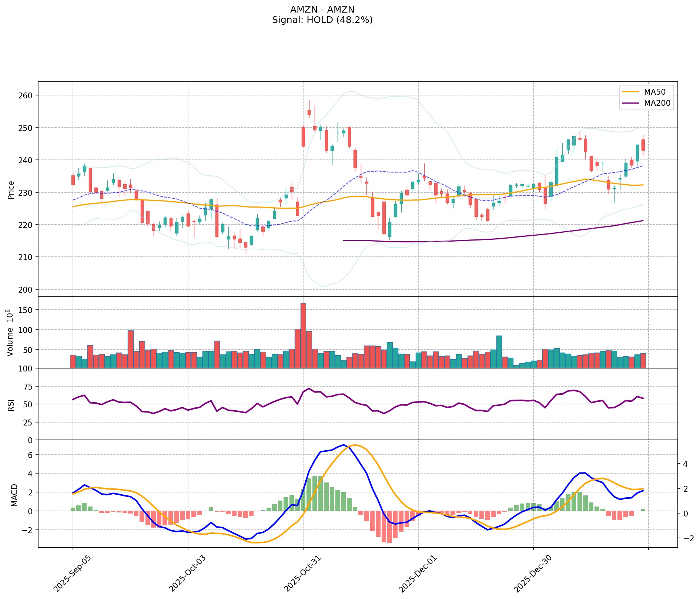Click the MACD y-axis label

click(14, 495)
